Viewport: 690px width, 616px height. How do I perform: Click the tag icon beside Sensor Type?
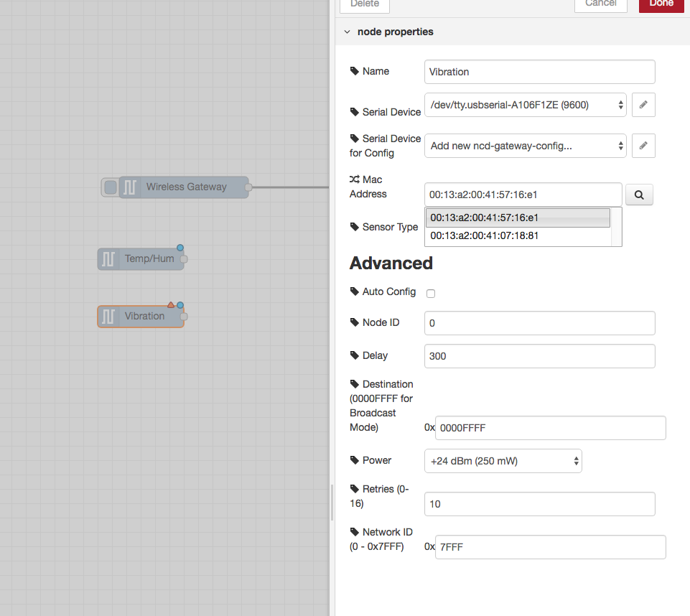pos(354,227)
